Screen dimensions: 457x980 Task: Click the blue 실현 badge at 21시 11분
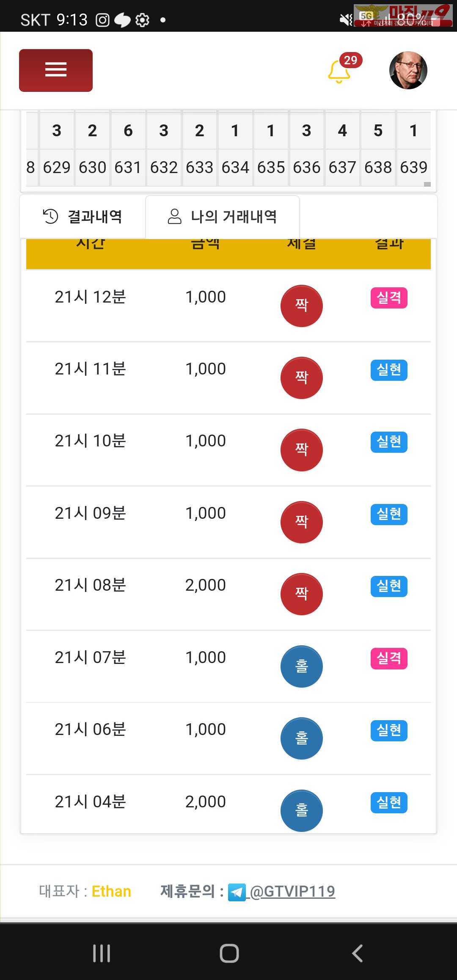(x=389, y=370)
